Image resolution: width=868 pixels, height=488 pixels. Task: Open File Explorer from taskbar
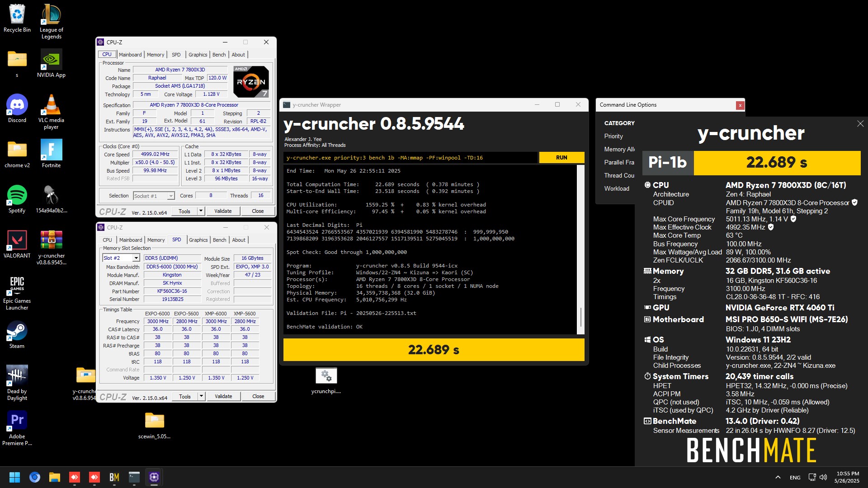tap(55, 477)
